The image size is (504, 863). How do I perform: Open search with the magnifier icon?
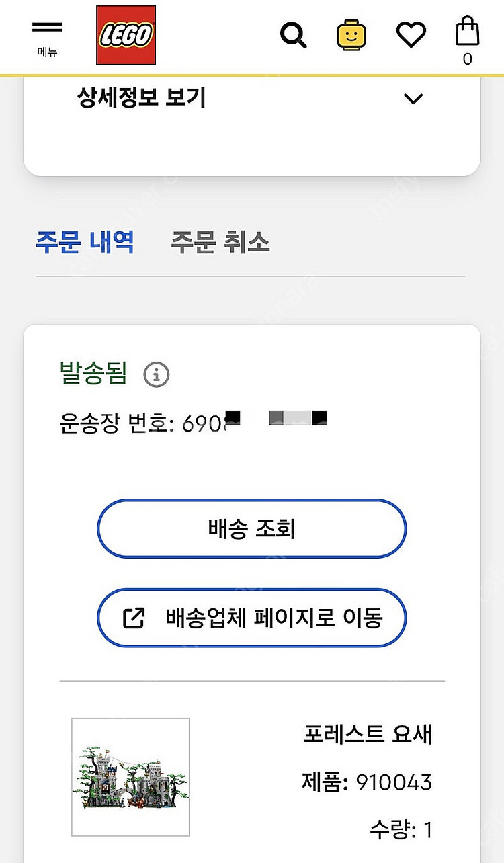[x=293, y=35]
